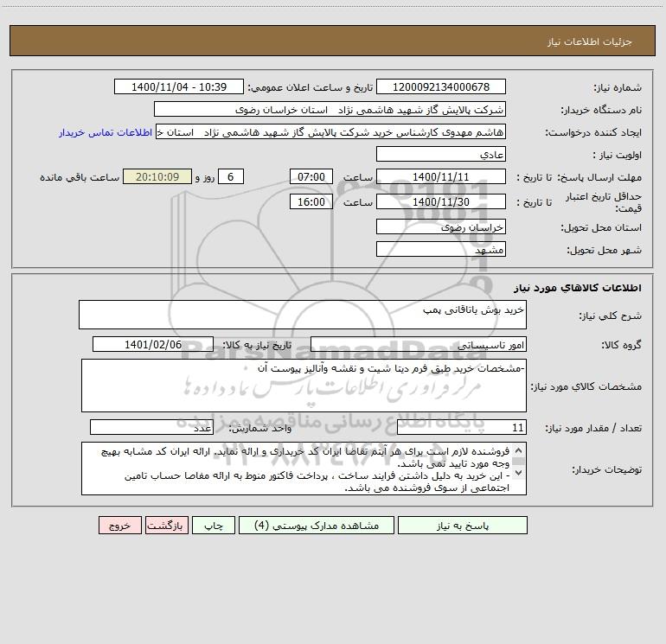Click label 'گروه کالا:'
666x644 pixels.
point(621,345)
